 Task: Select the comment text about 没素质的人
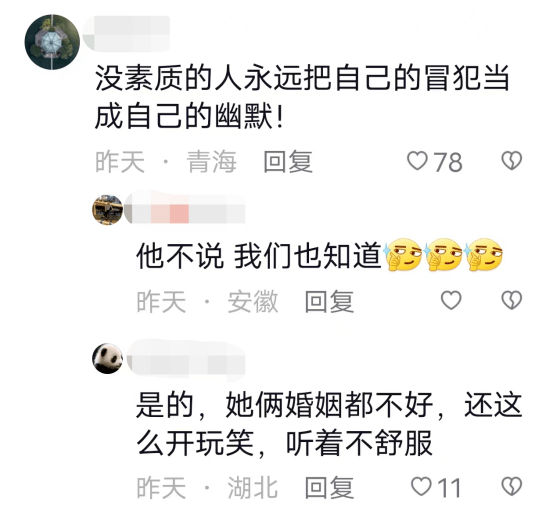click(x=302, y=97)
